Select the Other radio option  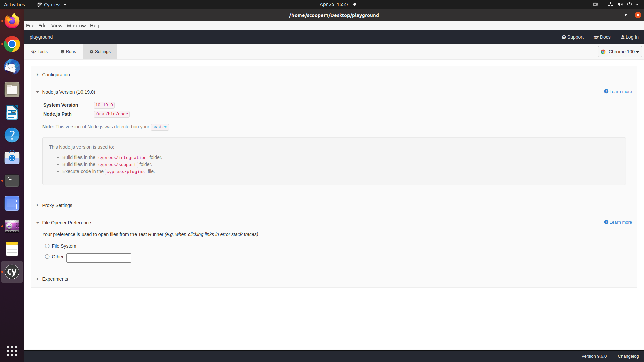[47, 257]
